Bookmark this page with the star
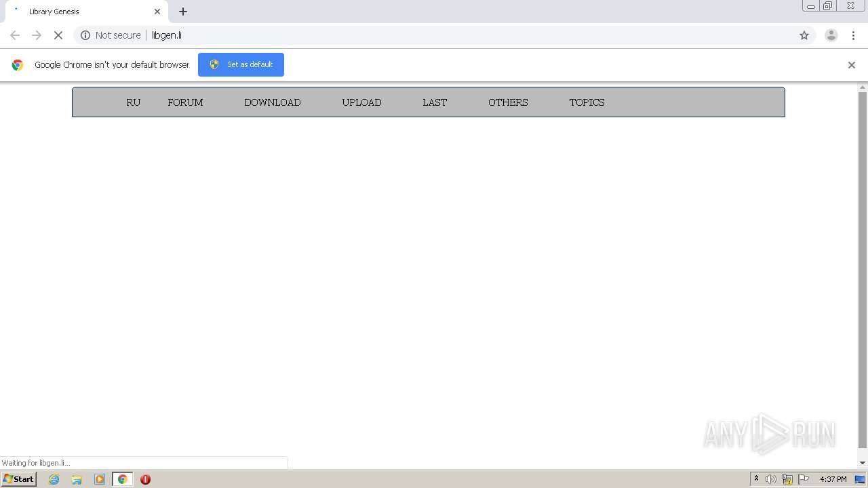This screenshot has width=868, height=488. pos(804,35)
